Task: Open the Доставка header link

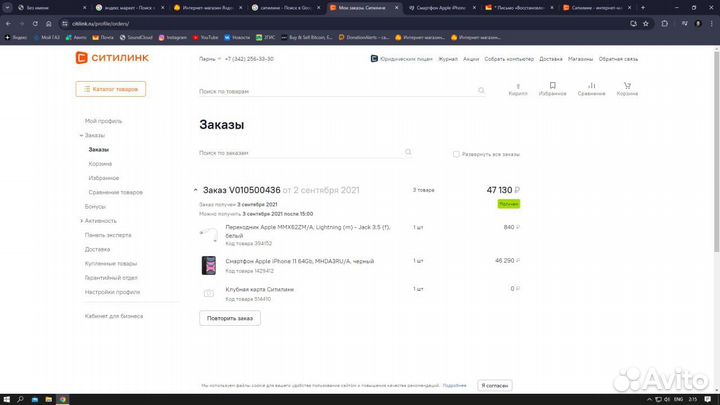Action: tap(551, 59)
